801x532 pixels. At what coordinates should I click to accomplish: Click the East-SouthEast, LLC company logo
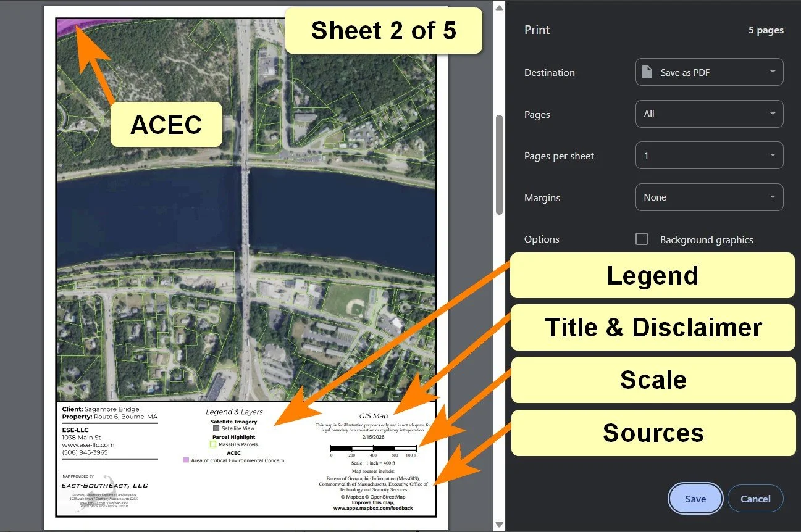(105, 486)
